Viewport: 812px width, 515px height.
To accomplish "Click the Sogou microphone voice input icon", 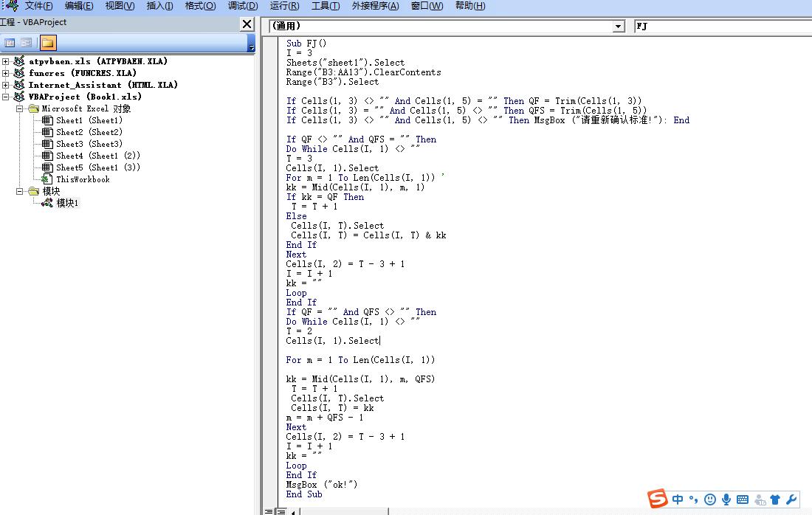I will coord(726,500).
